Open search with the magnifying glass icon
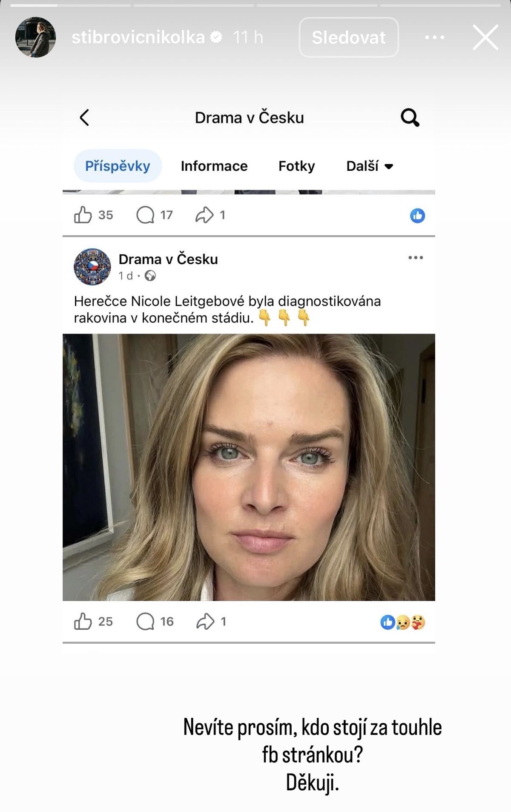This screenshot has height=812, width=511. click(x=410, y=118)
